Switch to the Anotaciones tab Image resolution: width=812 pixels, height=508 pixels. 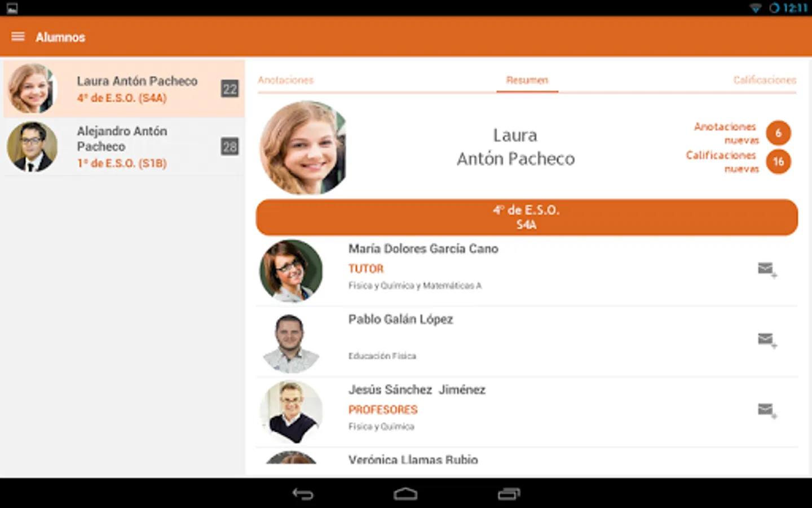pyautogui.click(x=285, y=80)
